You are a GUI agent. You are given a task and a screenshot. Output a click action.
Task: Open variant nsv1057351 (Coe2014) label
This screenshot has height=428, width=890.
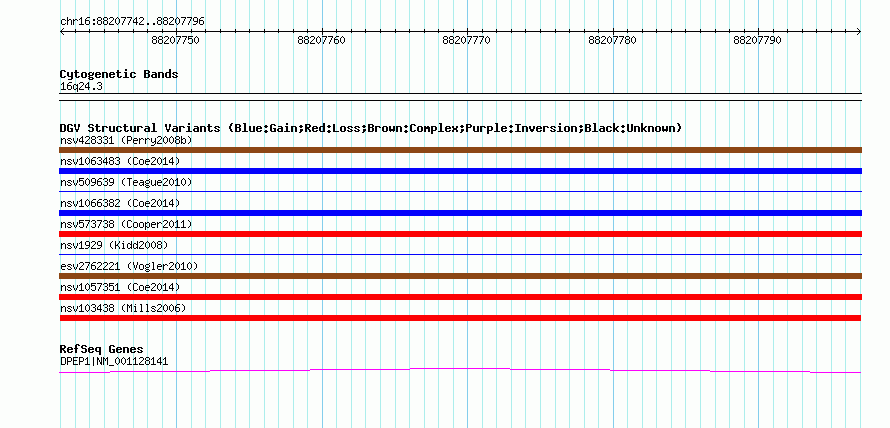[120, 287]
